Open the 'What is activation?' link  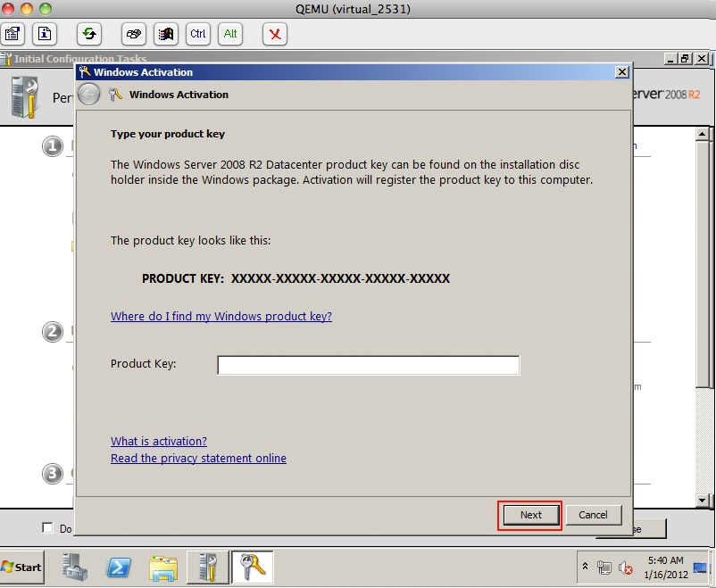158,441
